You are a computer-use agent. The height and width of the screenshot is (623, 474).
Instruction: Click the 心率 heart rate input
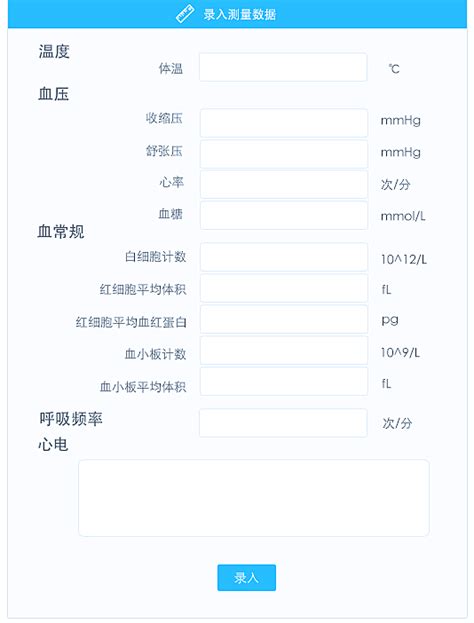(x=284, y=184)
